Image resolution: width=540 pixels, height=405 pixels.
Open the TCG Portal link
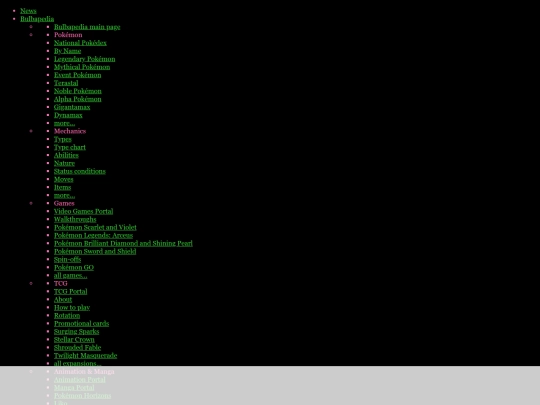click(71, 292)
